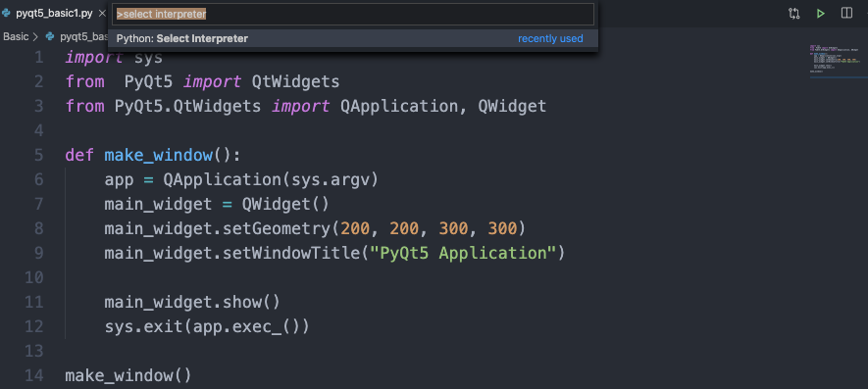Click the recently used label
Viewport: 868px width, 389px height.
pos(550,39)
